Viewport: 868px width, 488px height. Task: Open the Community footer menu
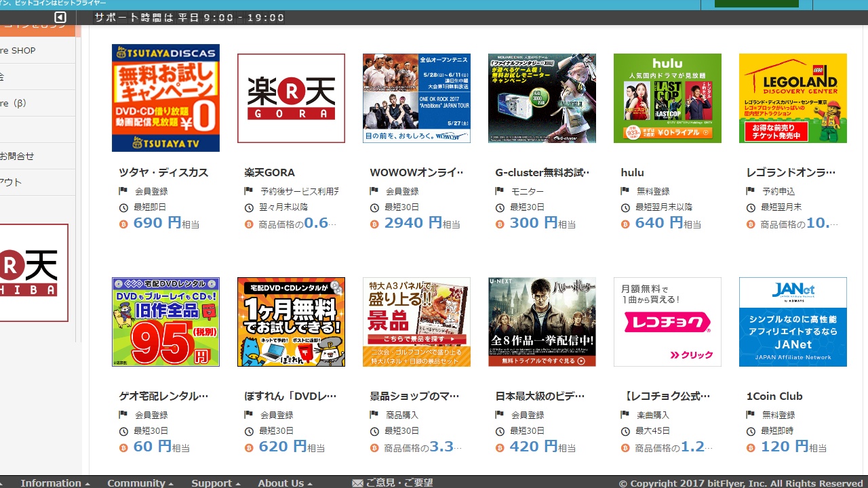pyautogui.click(x=140, y=483)
